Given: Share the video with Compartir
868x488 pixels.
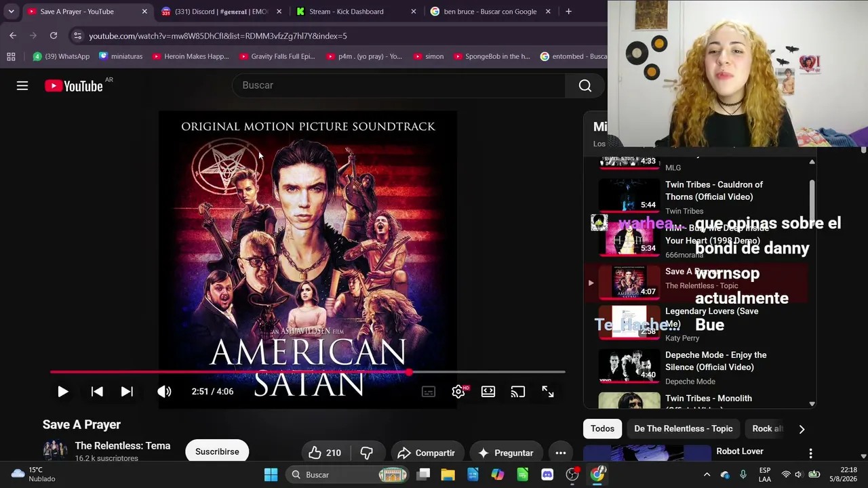Looking at the screenshot, I should (426, 453).
